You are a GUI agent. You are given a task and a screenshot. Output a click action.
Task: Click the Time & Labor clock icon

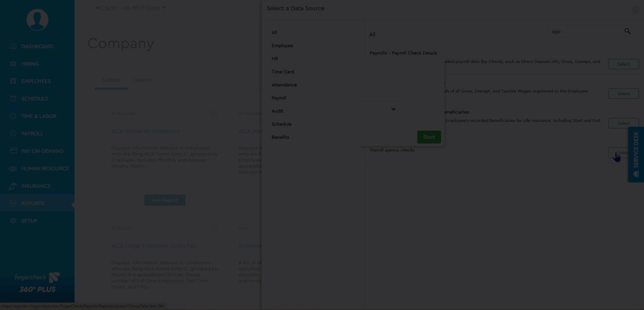click(13, 116)
